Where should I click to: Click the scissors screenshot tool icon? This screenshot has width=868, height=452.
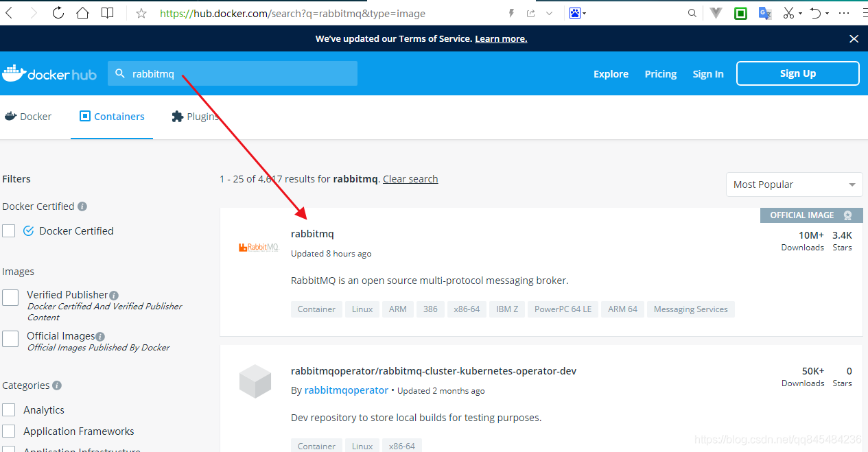(x=788, y=13)
